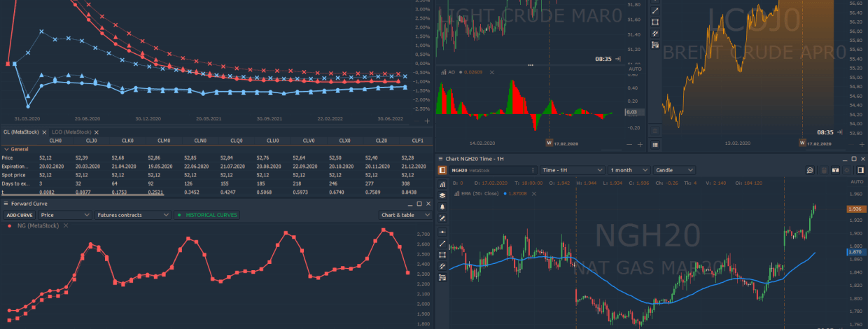The height and width of the screenshot is (329, 868).
Task: Open list icon at bottom of Brent sidebar
Action: pos(655,144)
